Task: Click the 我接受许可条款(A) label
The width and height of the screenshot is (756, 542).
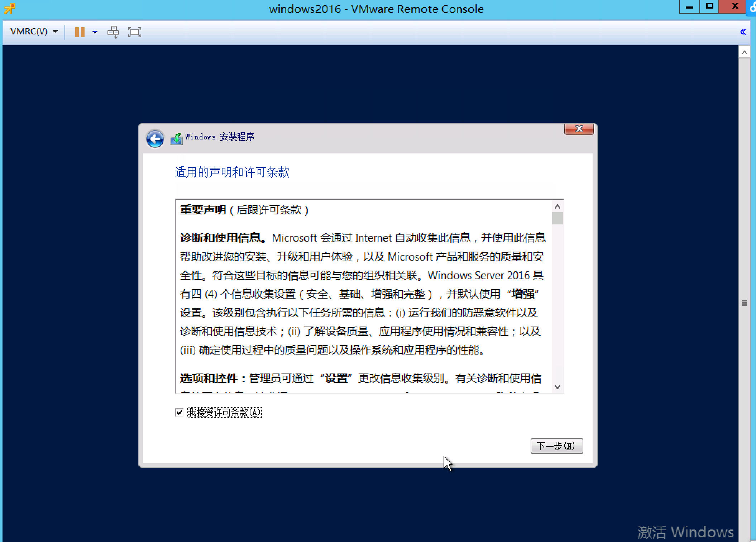Action: pos(224,412)
